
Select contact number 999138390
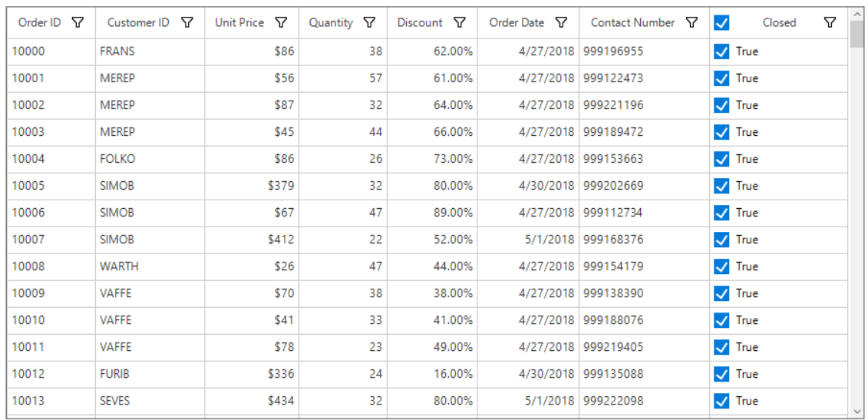click(x=645, y=293)
